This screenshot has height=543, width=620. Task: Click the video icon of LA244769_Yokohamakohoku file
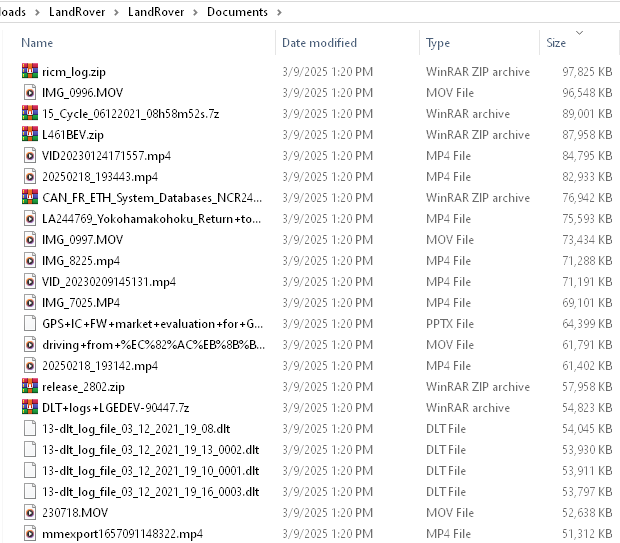click(x=30, y=218)
